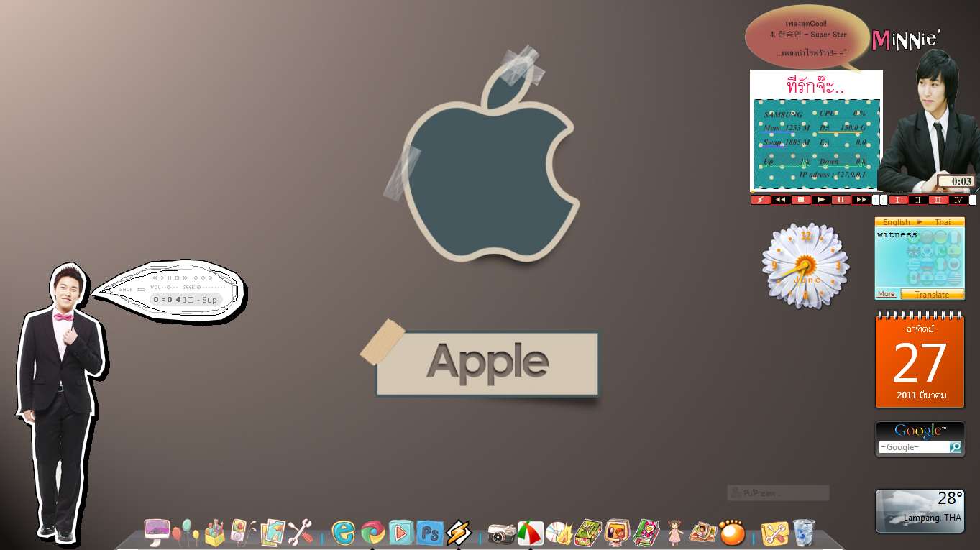Play the song in bubble player
The image size is (980, 550).
tap(162, 277)
